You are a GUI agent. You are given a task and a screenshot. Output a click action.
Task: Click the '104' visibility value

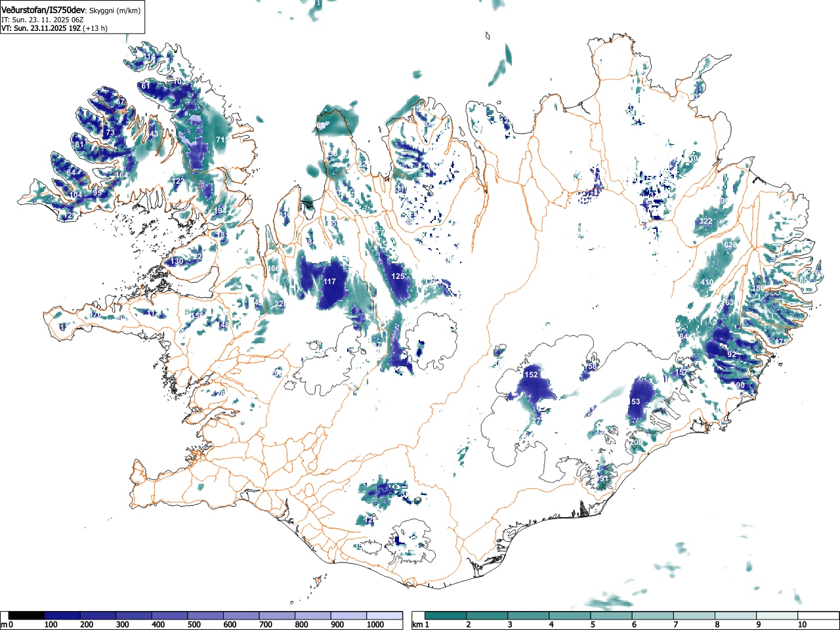76,196
